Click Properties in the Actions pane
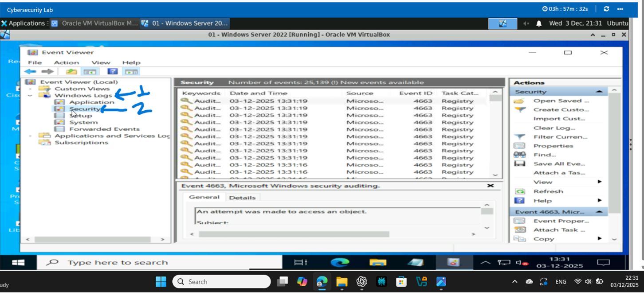644x307 pixels. click(x=553, y=146)
